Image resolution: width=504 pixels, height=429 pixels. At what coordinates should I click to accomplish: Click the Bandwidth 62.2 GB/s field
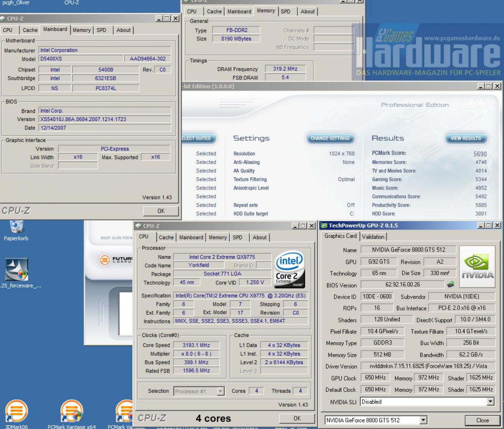coord(471,354)
